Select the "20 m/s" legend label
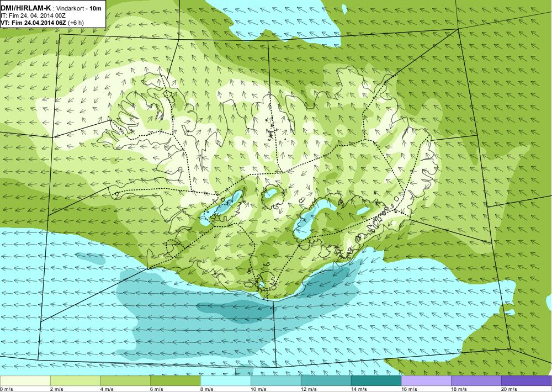552x392 pixels. (x=509, y=389)
